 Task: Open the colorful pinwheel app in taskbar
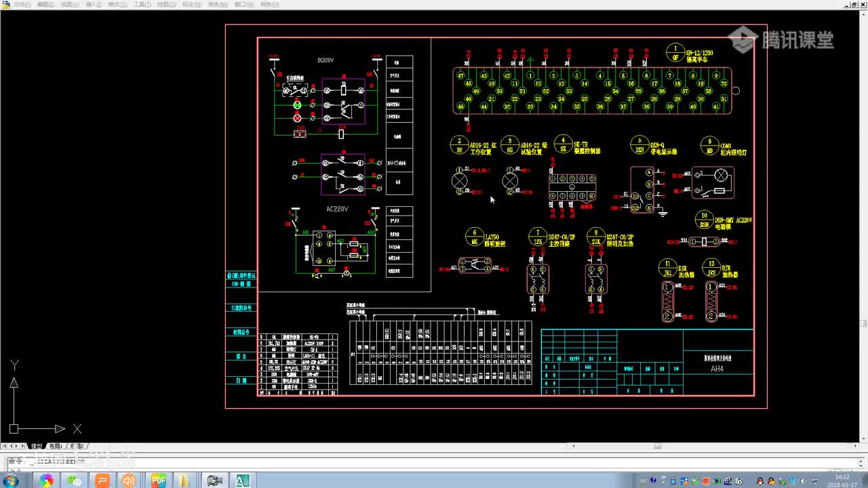pyautogui.click(x=46, y=481)
